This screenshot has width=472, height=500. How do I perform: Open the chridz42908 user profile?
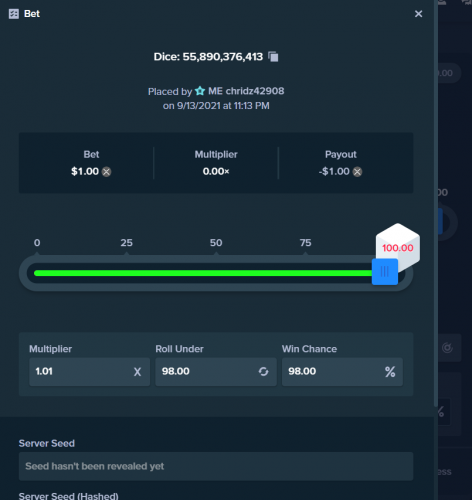246,91
